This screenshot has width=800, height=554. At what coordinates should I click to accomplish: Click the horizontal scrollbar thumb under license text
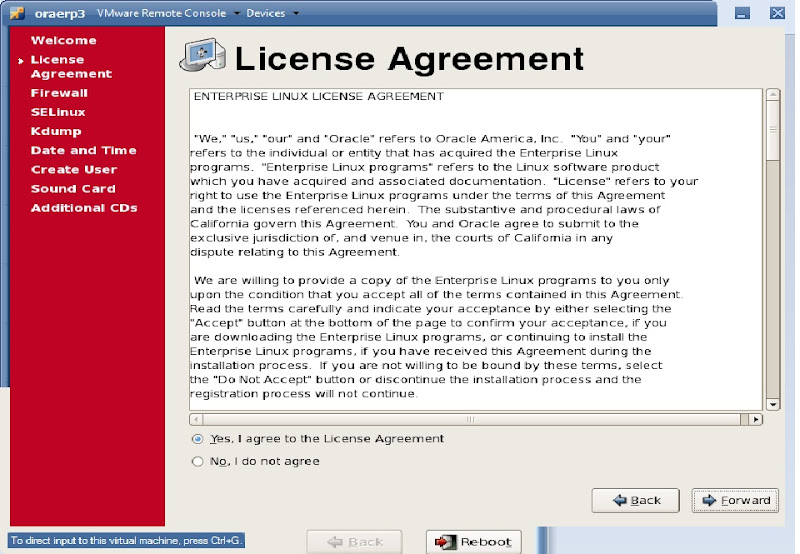pyautogui.click(x=471, y=419)
